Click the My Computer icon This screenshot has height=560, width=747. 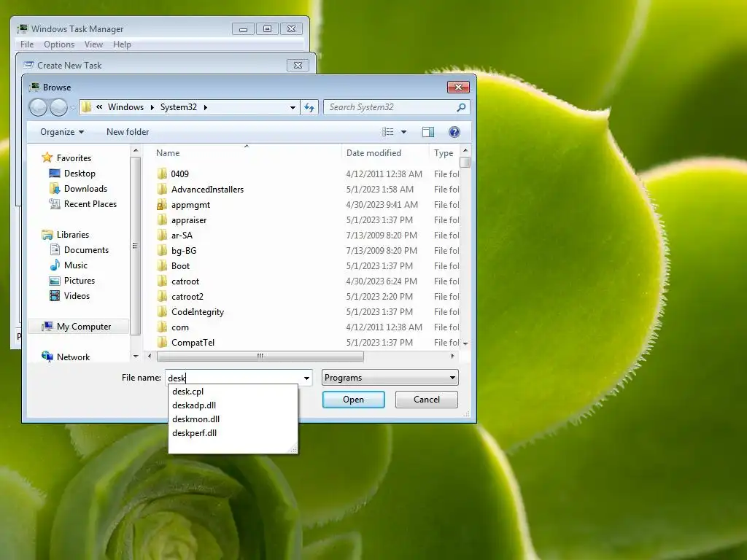point(47,327)
